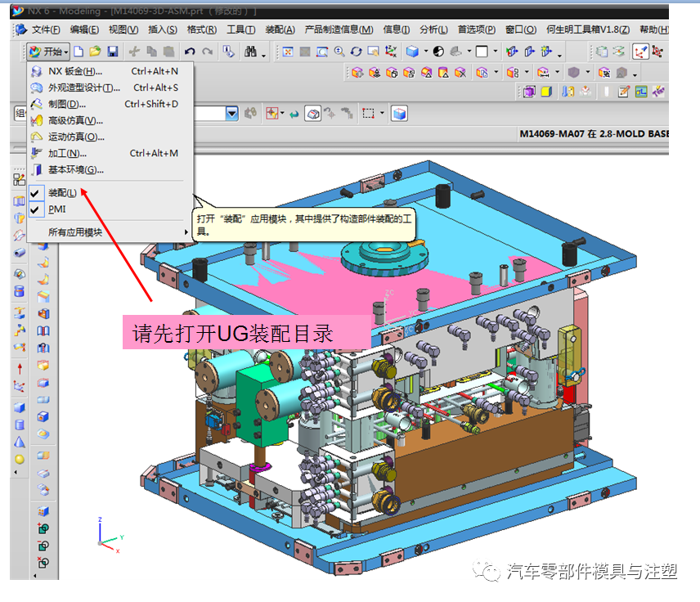
Task: Click the Cylinder primitive icon in the sidebar
Action: click(x=19, y=425)
